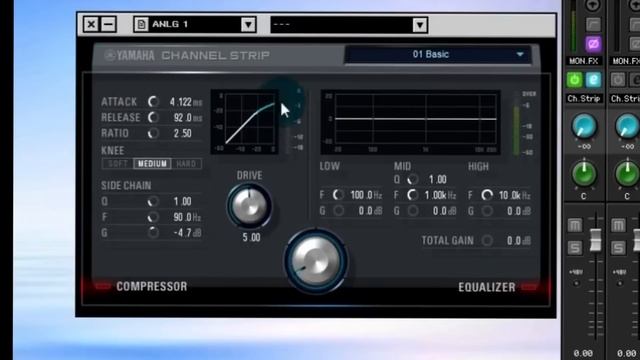Solo the second mixer channel with S
Screen dimensions: 640x360
click(618, 247)
